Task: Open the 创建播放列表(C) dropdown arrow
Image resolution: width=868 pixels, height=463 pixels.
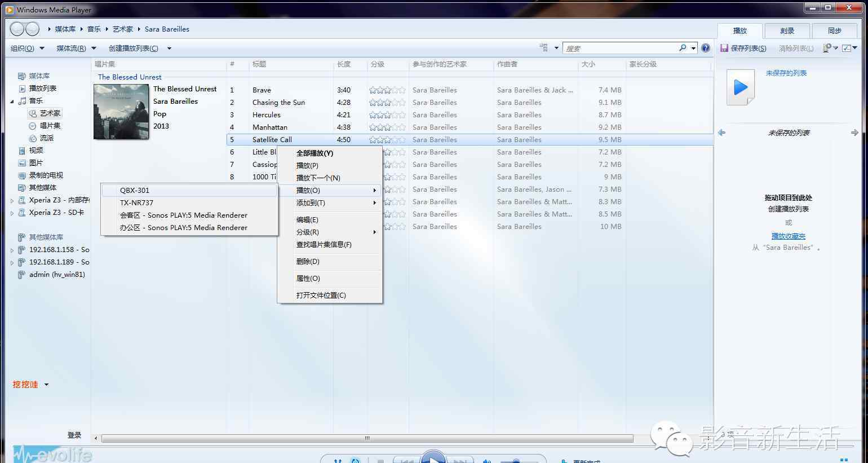Action: click(169, 48)
